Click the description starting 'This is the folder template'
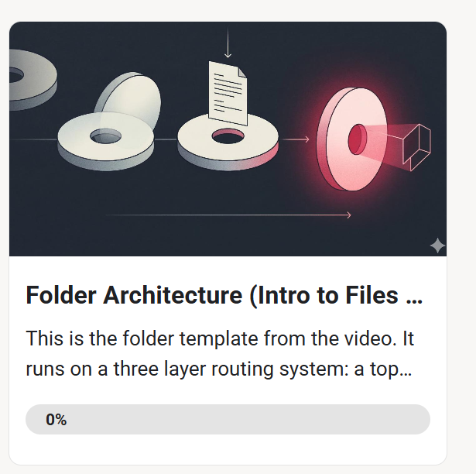The image size is (476, 474). click(x=220, y=354)
